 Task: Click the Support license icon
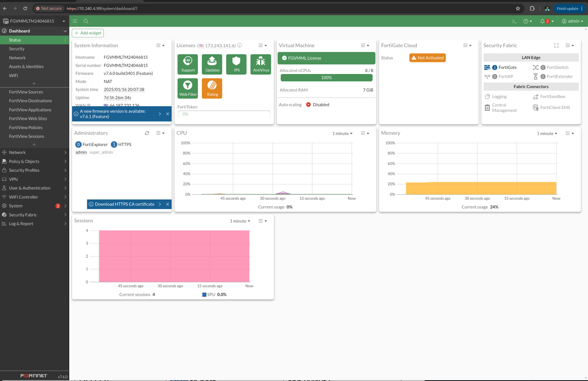coord(188,64)
